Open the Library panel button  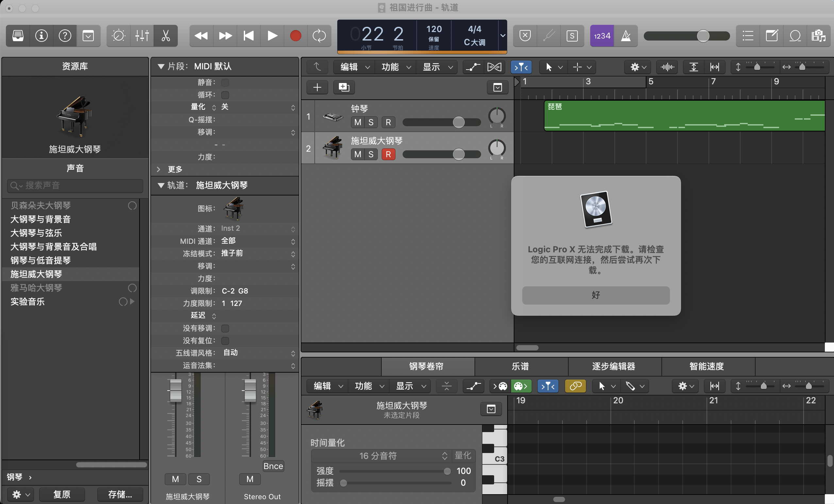coord(18,36)
